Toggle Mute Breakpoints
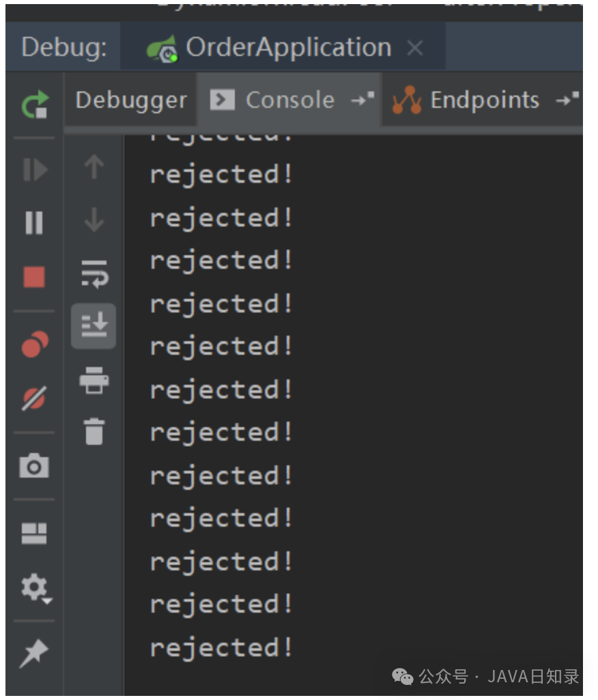 (x=34, y=397)
